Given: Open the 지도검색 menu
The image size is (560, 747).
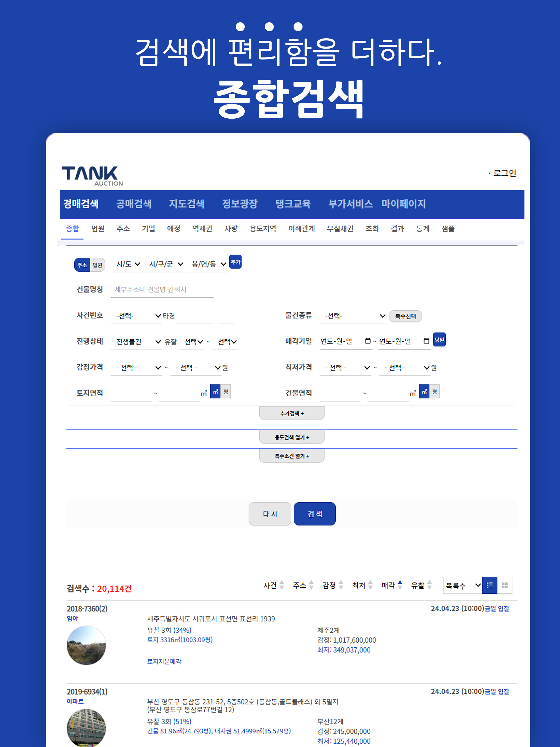Looking at the screenshot, I should 186,204.
